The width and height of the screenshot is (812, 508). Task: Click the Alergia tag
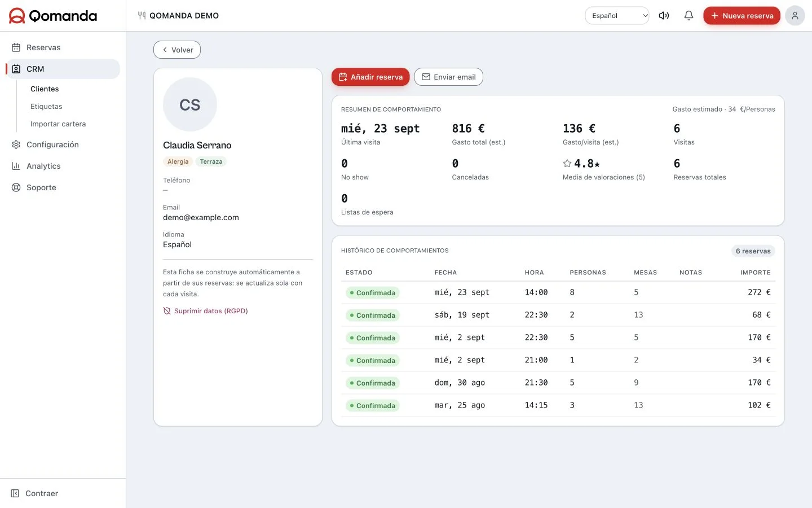coord(178,161)
